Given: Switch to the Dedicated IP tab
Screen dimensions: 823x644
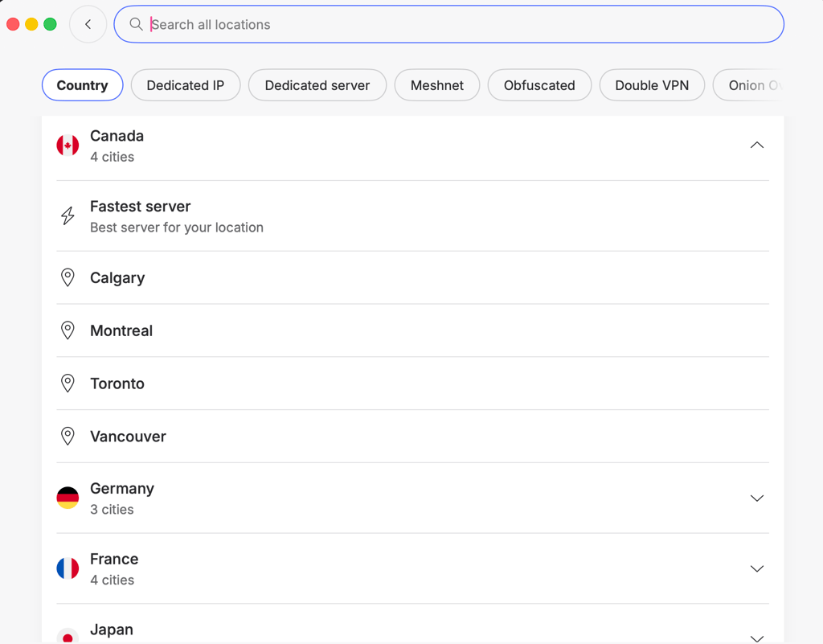Looking at the screenshot, I should (186, 85).
